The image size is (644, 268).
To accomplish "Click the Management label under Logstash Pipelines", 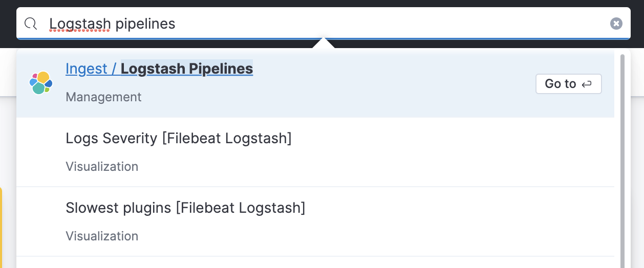I will point(103,97).
